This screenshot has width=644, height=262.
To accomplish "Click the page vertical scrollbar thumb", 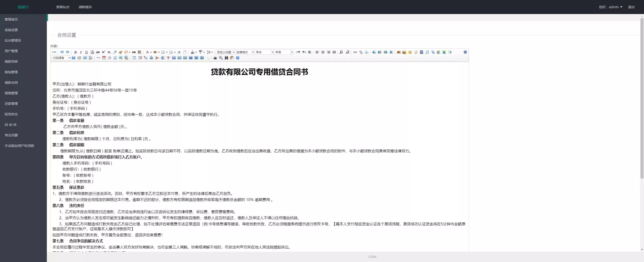I will pos(642,98).
